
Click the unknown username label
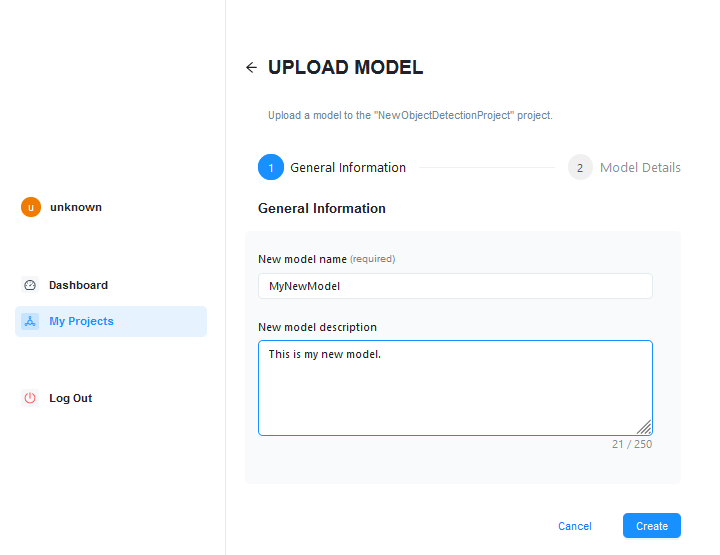click(76, 207)
